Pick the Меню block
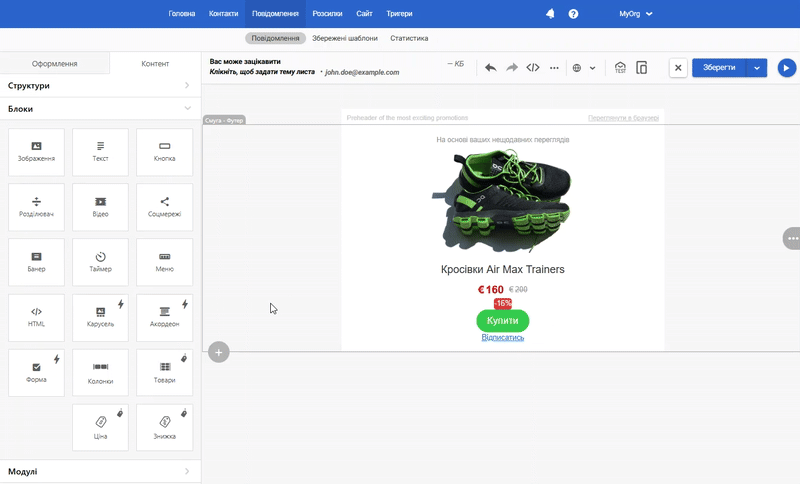Image resolution: width=800 pixels, height=484 pixels. [x=164, y=262]
